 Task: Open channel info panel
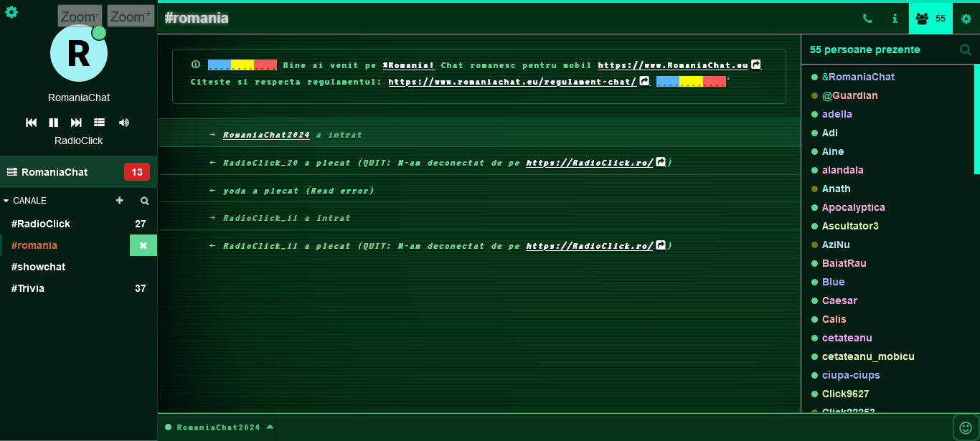(x=895, y=19)
